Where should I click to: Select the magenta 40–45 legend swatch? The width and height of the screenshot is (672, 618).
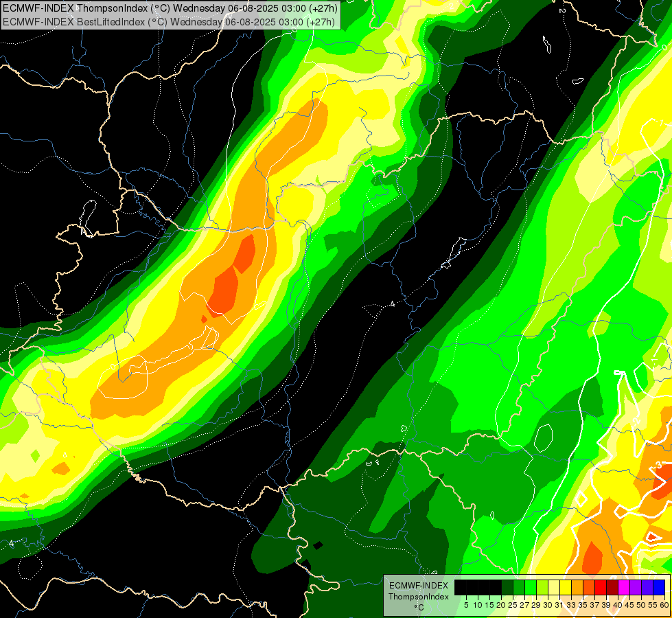click(624, 587)
